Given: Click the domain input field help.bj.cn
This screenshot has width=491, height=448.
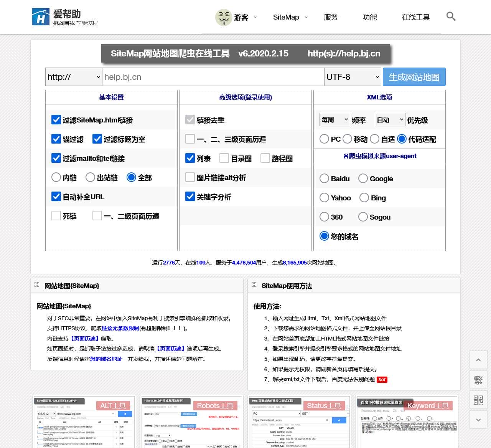Looking at the screenshot, I should 213,77.
